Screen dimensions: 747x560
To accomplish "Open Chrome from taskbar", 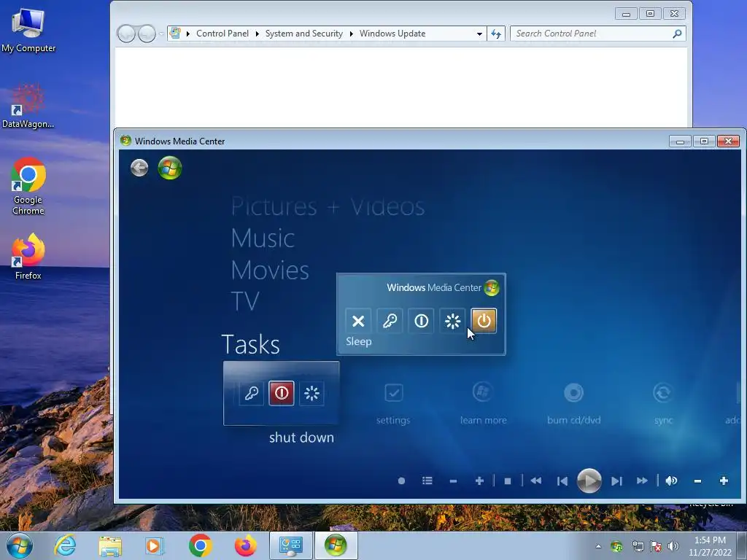I will click(200, 545).
